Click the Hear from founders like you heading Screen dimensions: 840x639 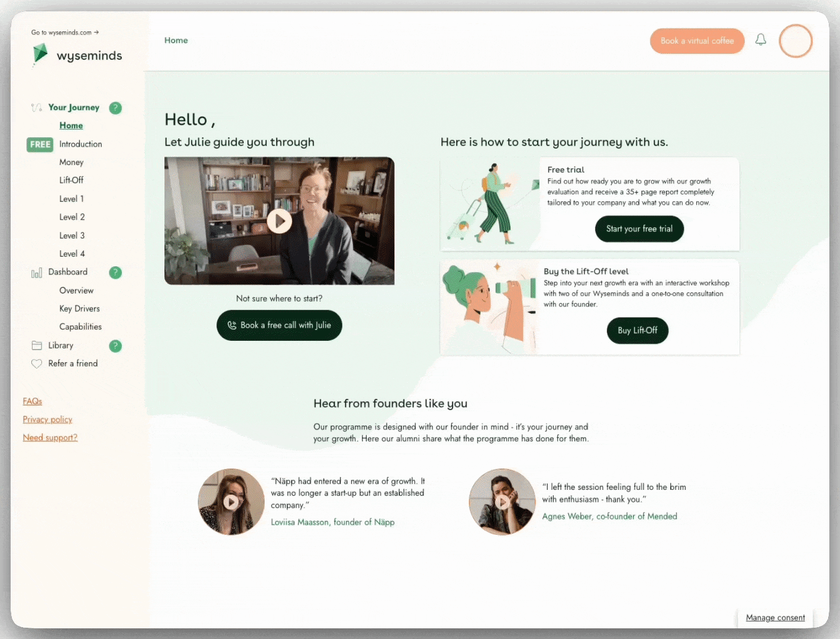point(390,404)
